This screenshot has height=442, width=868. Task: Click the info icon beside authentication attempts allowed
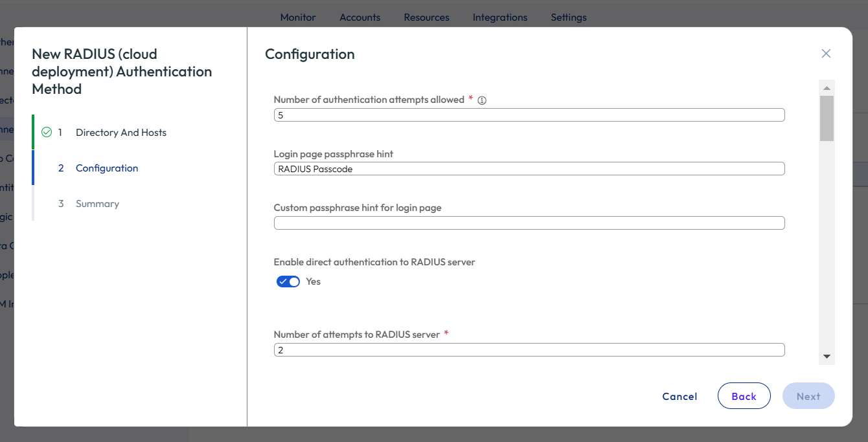[x=482, y=100]
